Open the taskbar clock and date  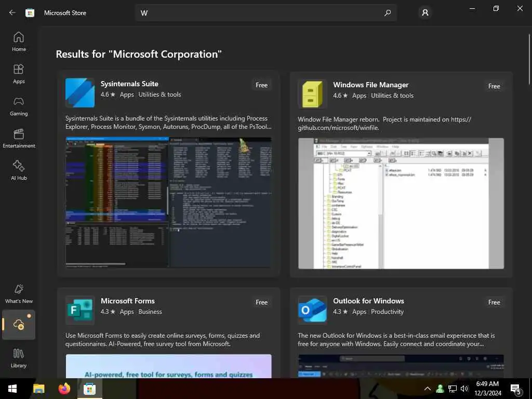click(487, 389)
